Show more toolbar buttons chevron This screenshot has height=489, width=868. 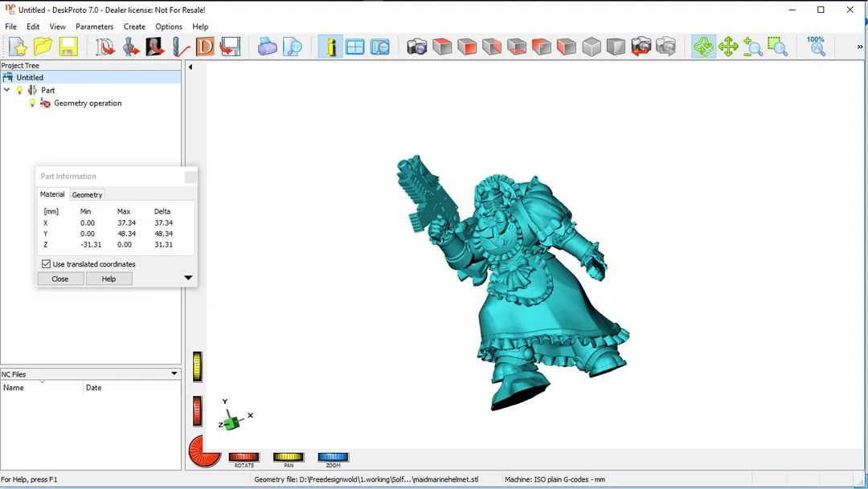click(860, 47)
